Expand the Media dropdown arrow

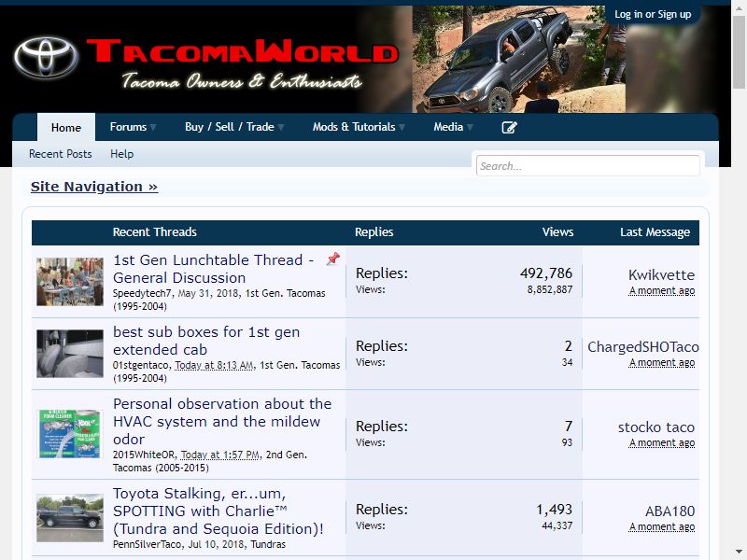pyautogui.click(x=470, y=127)
